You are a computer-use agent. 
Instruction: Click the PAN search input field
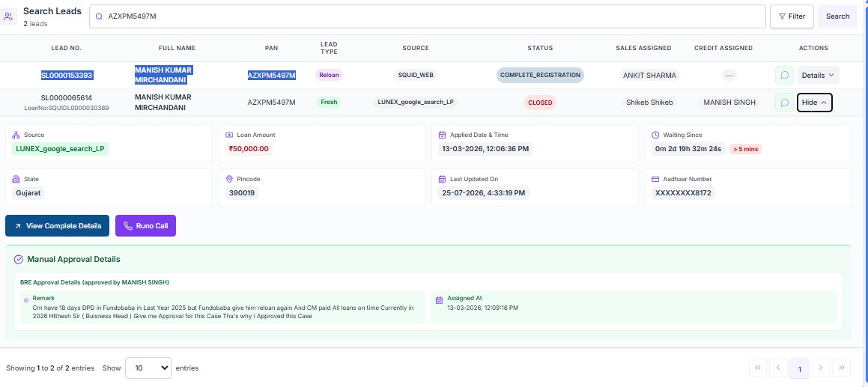coord(428,16)
